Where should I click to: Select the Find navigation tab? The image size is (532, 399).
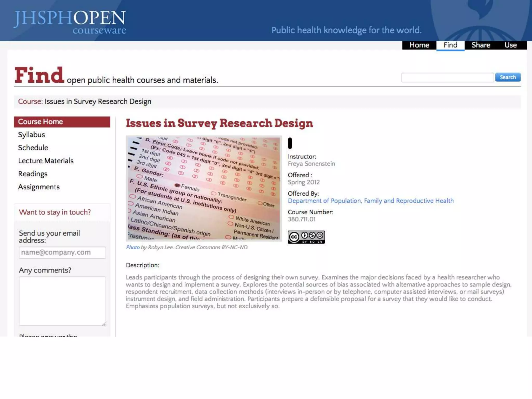[x=450, y=45]
